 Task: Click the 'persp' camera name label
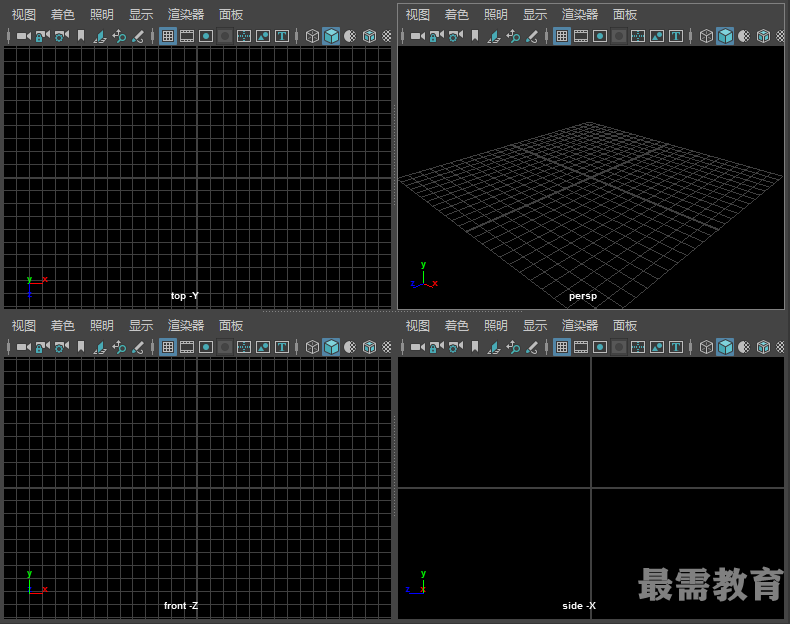click(583, 296)
